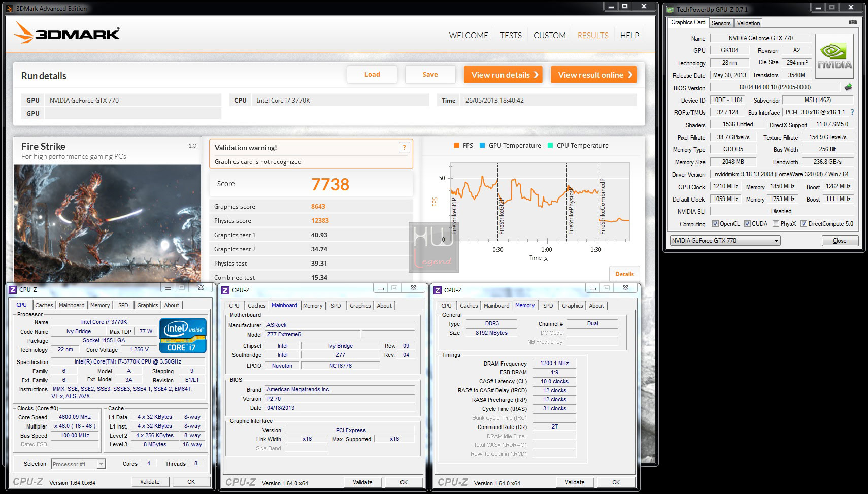
Task: Open Caches tab in CPU window
Action: click(x=44, y=305)
